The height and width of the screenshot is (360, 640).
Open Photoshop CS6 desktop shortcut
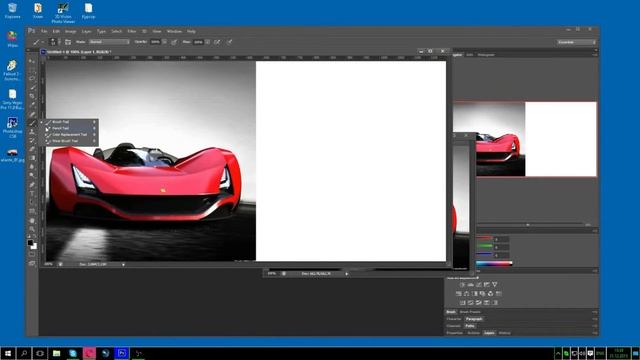(12, 127)
